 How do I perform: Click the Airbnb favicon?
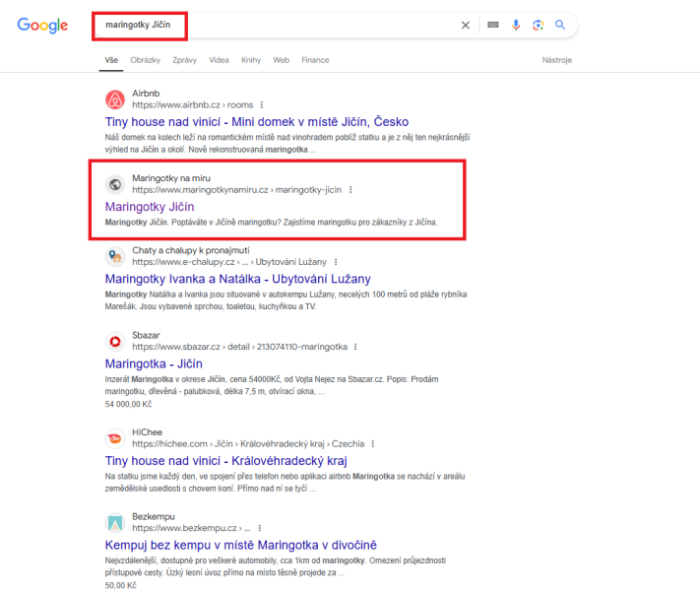pos(115,99)
